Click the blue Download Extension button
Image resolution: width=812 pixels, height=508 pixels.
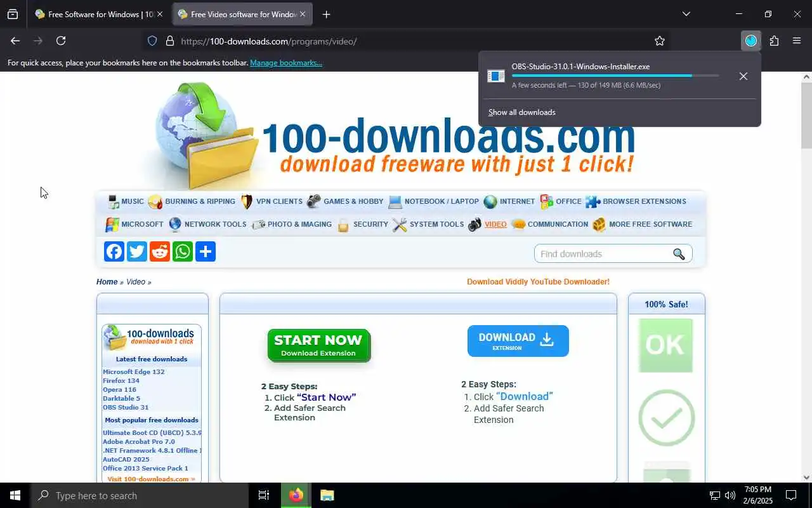(518, 341)
